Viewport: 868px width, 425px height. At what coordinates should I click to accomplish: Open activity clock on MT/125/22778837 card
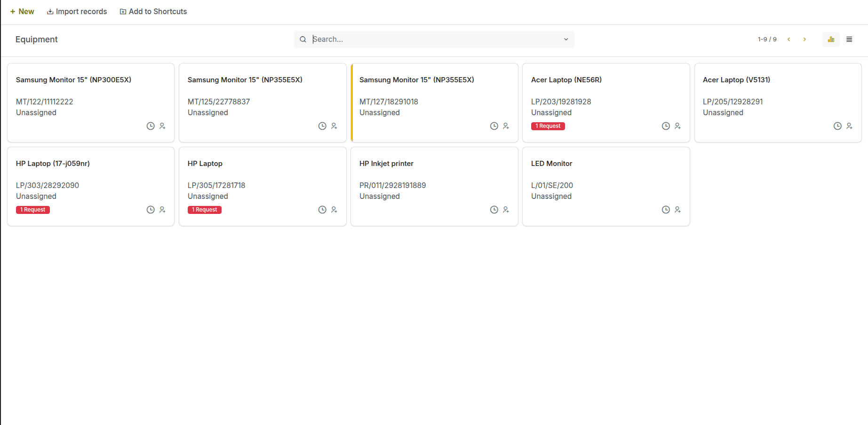(x=322, y=126)
